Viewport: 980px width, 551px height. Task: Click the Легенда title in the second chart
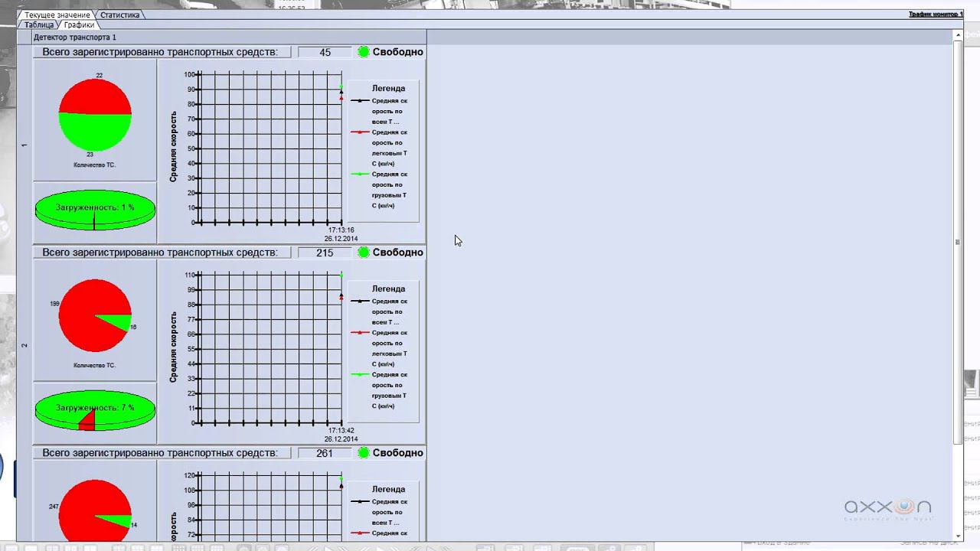[388, 289]
